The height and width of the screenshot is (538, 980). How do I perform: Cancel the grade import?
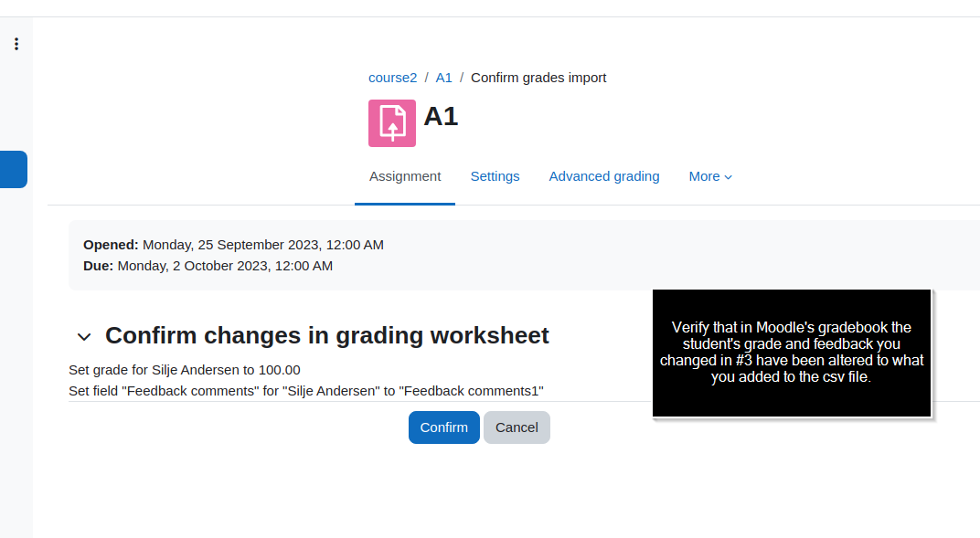pos(517,427)
